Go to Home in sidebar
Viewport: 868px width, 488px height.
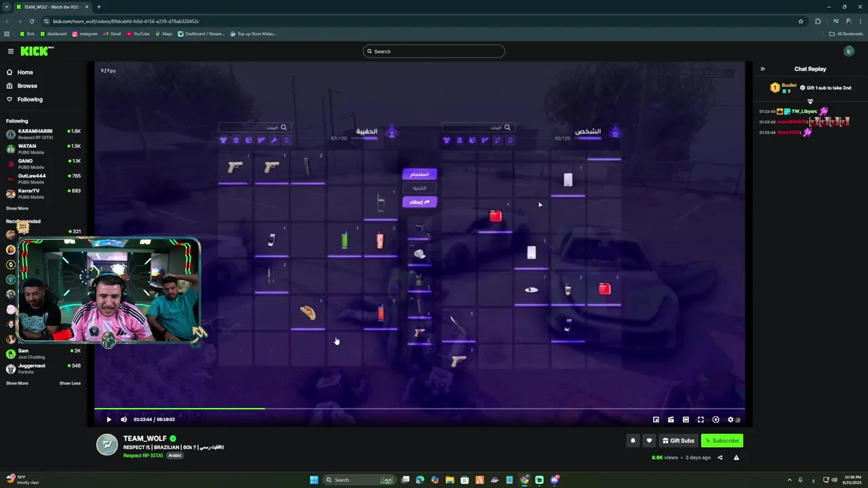pos(20,72)
